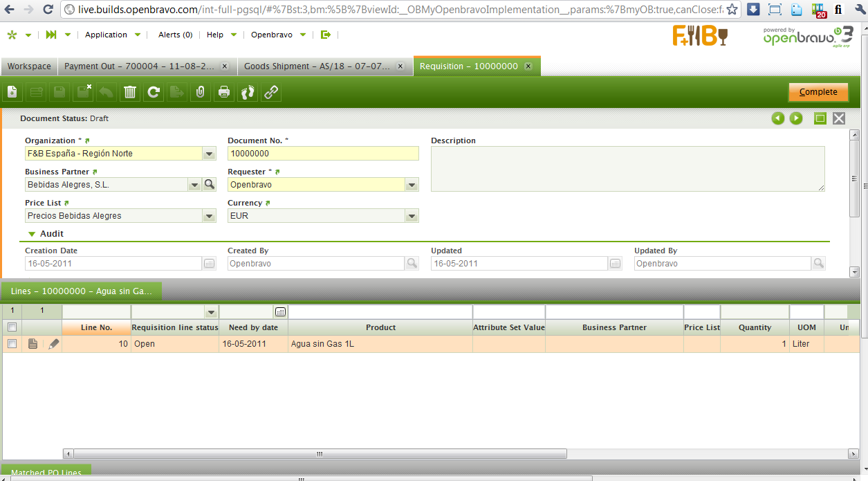Sort by Quantity column header

(755, 327)
